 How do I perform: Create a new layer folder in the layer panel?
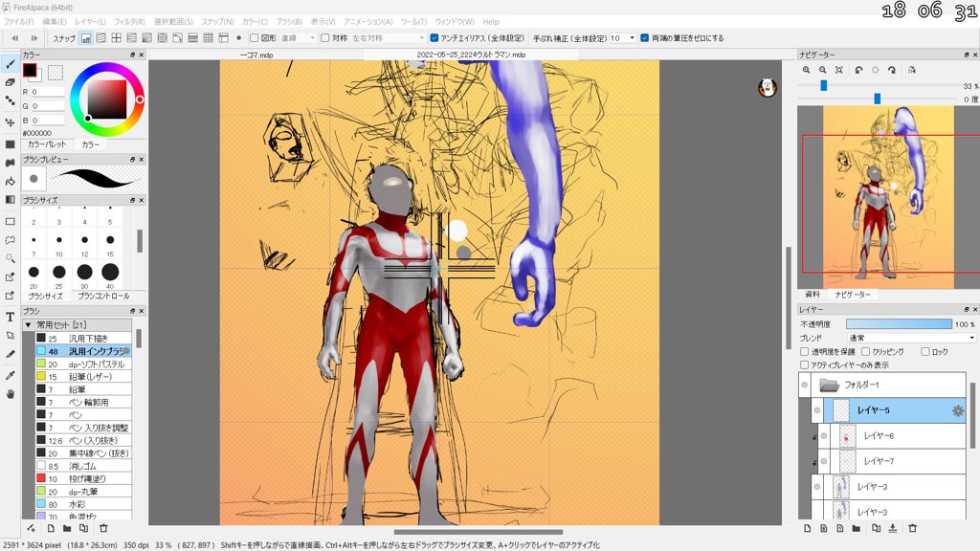(857, 528)
